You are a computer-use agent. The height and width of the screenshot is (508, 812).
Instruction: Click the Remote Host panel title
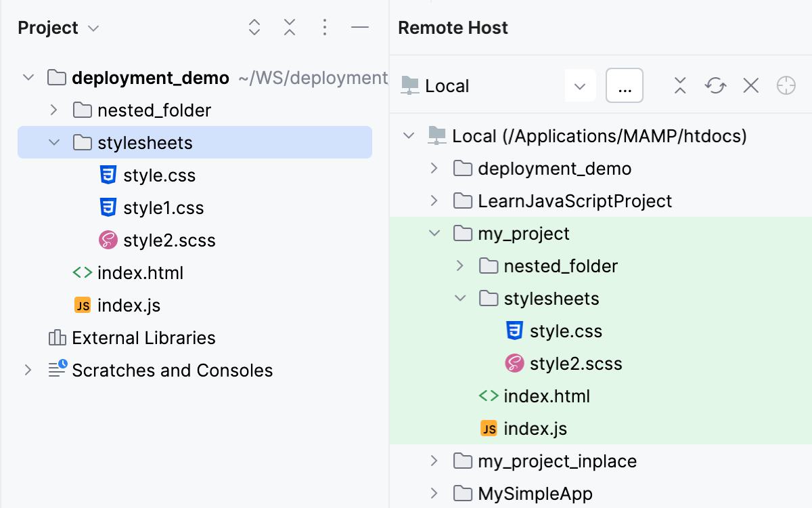(x=453, y=28)
